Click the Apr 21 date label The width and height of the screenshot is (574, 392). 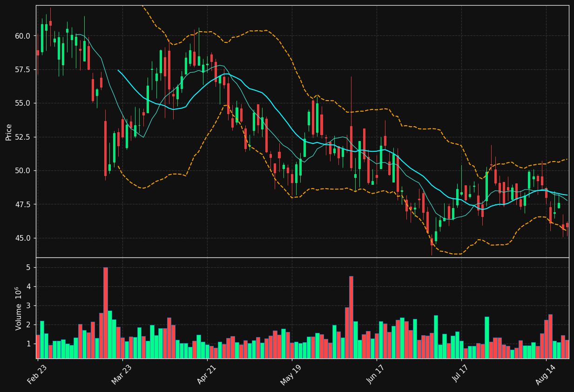206,374
